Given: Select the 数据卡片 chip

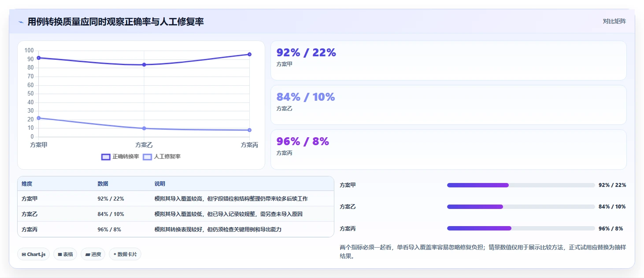Looking at the screenshot, I should [125, 254].
